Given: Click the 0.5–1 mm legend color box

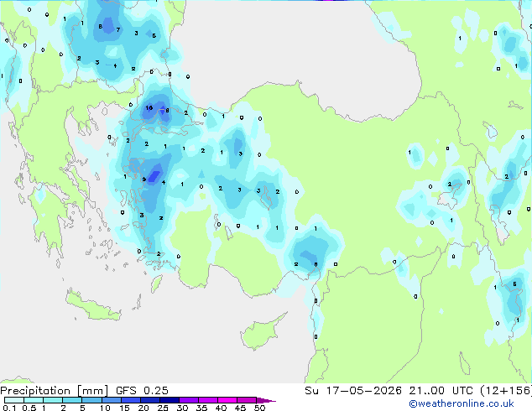Looking at the screenshot, I should click(x=34, y=400).
